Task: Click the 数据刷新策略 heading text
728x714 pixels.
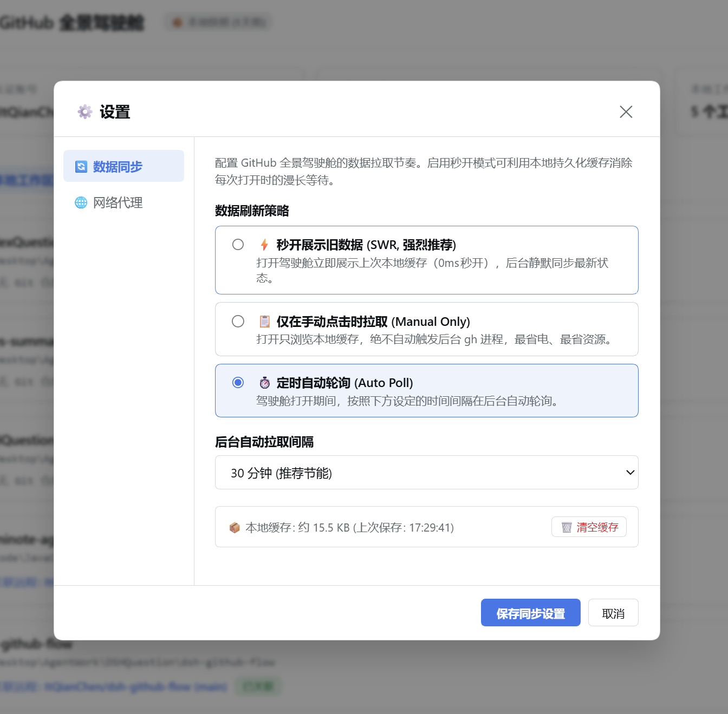Action: [x=252, y=211]
